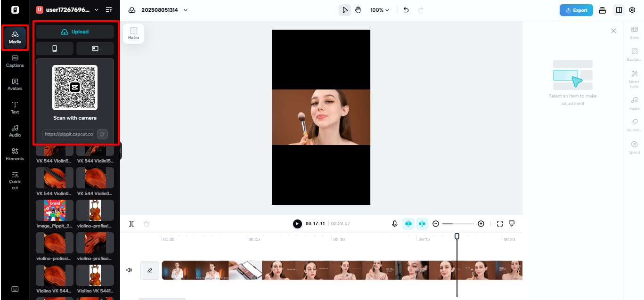Switch to the Media tab
Viewport: 644px width, 300px height.
pyautogui.click(x=15, y=38)
